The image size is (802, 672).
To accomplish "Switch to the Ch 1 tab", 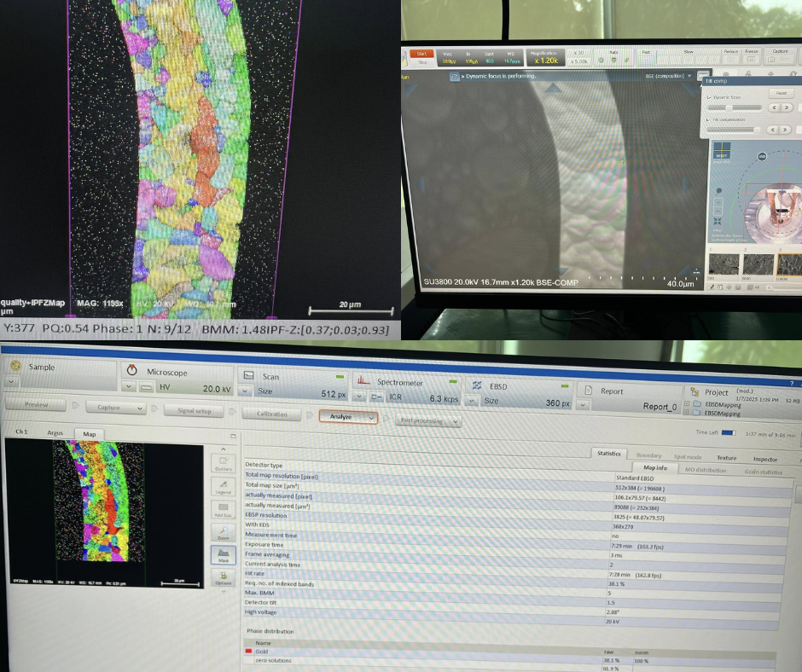I will click(x=21, y=432).
